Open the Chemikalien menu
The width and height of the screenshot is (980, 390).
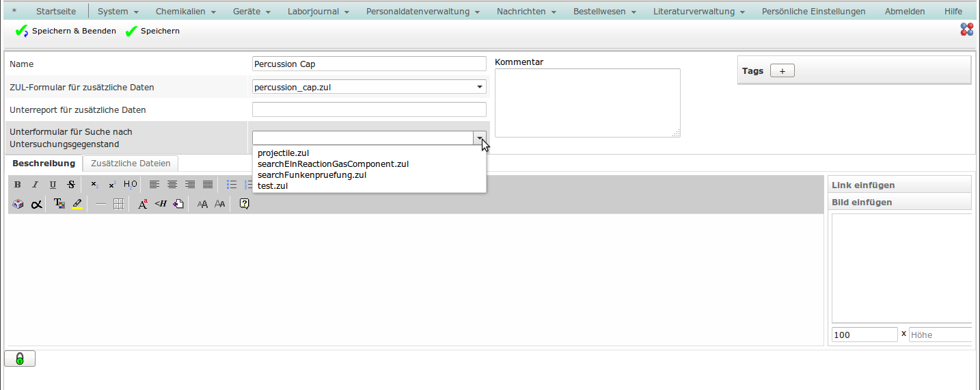coord(185,12)
